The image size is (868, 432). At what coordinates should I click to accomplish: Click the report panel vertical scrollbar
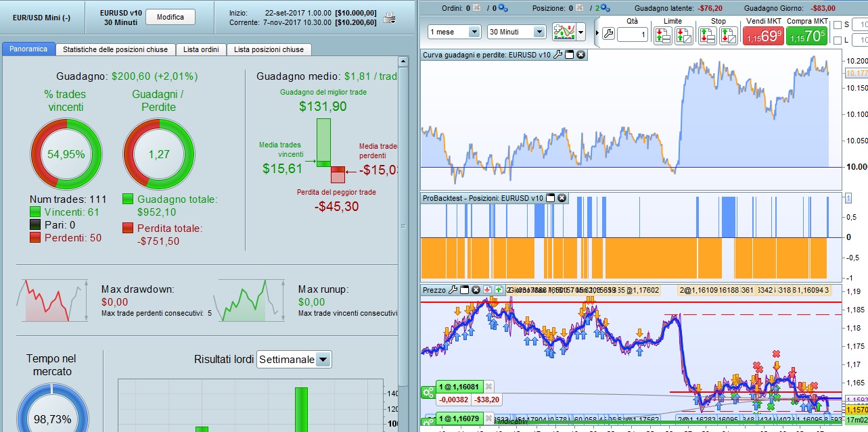pyautogui.click(x=403, y=226)
